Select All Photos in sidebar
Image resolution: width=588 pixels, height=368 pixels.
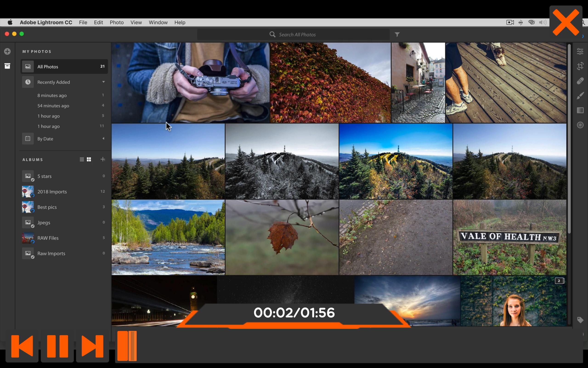click(x=64, y=66)
